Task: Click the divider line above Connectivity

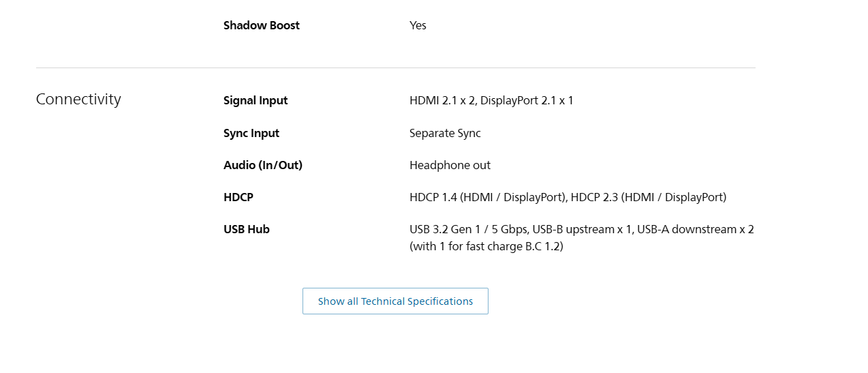Action: (x=395, y=68)
